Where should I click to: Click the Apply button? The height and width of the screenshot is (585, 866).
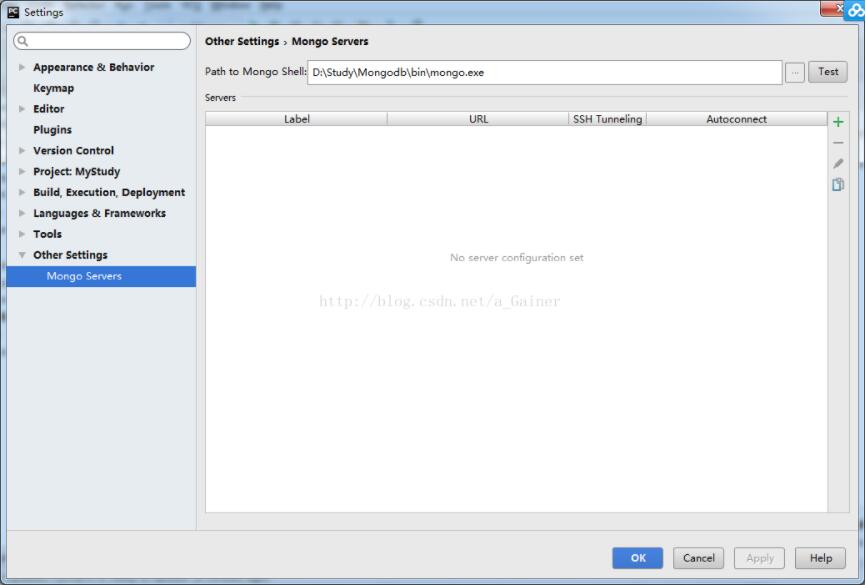(759, 558)
